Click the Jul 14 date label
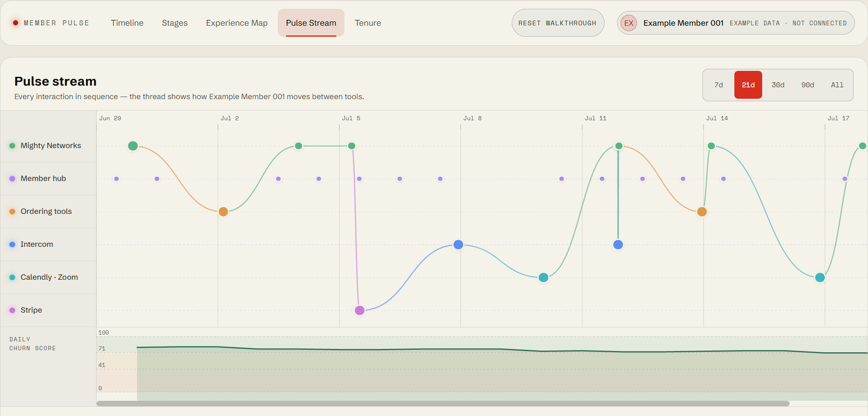 pyautogui.click(x=717, y=118)
